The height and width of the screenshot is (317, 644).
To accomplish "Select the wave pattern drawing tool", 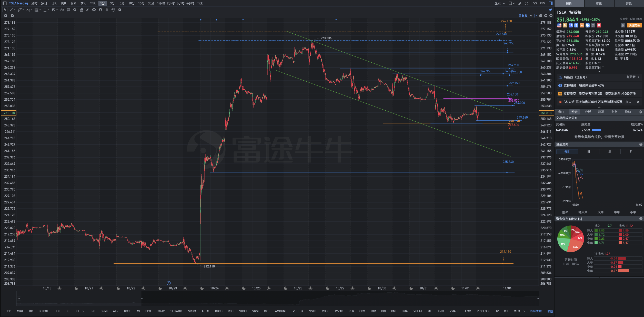I will coord(28,10).
